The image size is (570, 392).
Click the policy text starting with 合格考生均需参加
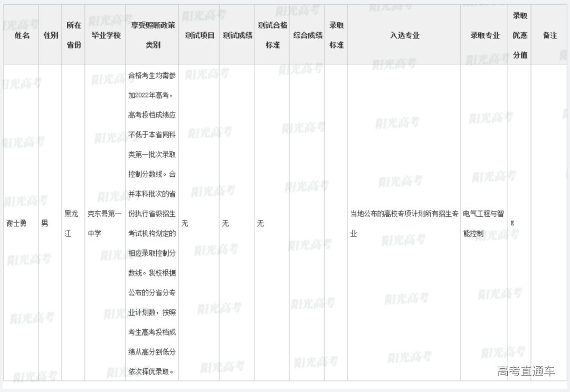click(152, 223)
